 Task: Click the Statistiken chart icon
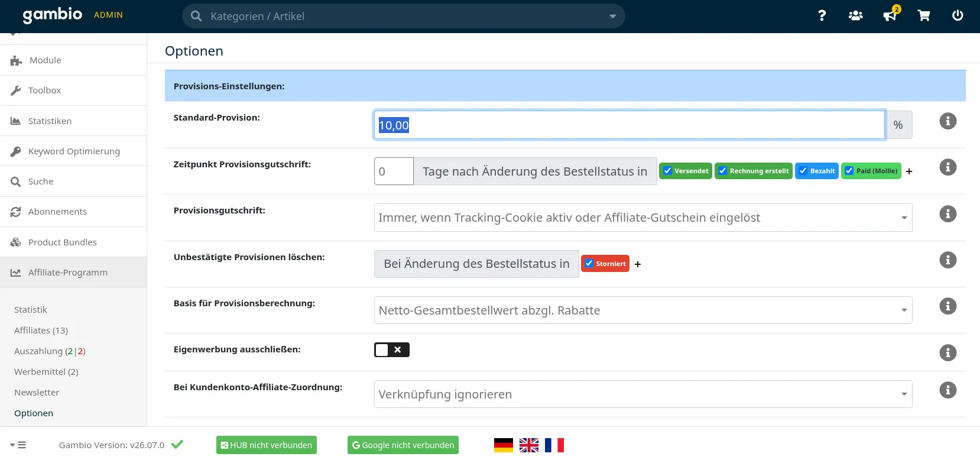coord(16,121)
